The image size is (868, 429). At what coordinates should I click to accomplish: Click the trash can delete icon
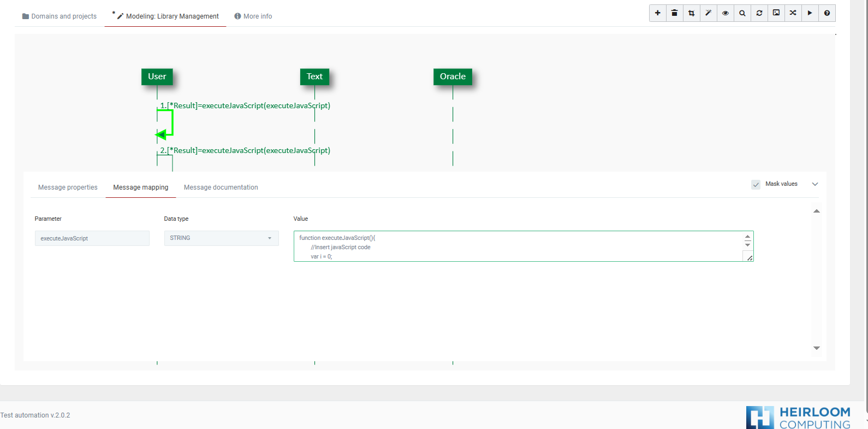675,13
